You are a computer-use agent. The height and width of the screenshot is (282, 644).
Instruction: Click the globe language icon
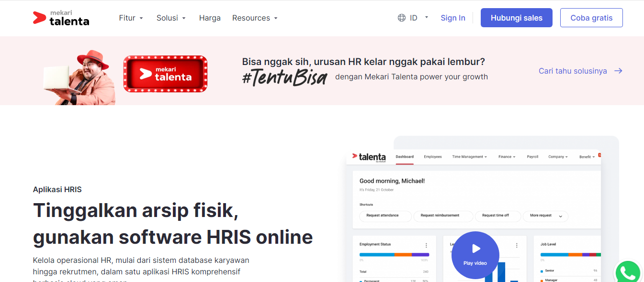(402, 17)
